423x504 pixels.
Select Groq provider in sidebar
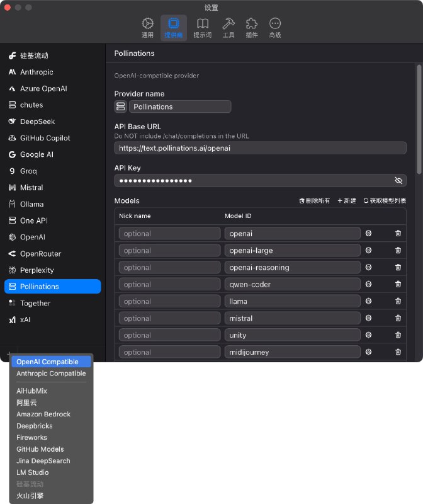click(53, 171)
